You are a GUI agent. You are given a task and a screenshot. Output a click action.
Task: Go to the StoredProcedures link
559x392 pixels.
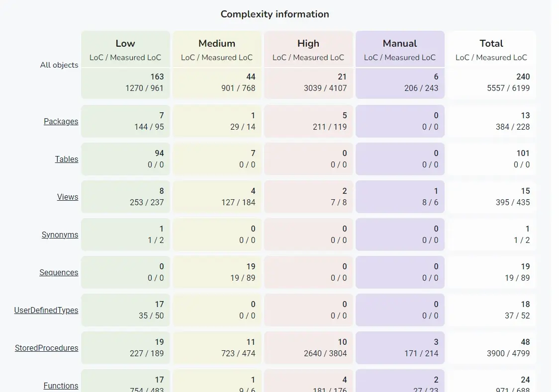pos(46,348)
